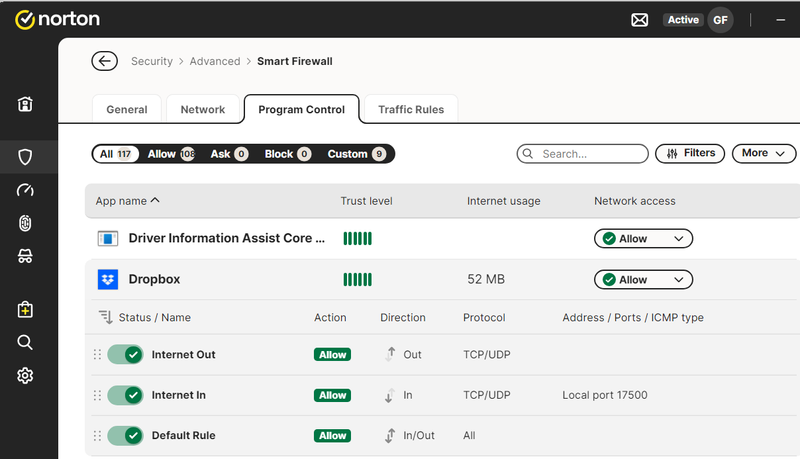Screen dimensions: 800x459
Task: Expand the More dropdown menu
Action: pos(764,153)
